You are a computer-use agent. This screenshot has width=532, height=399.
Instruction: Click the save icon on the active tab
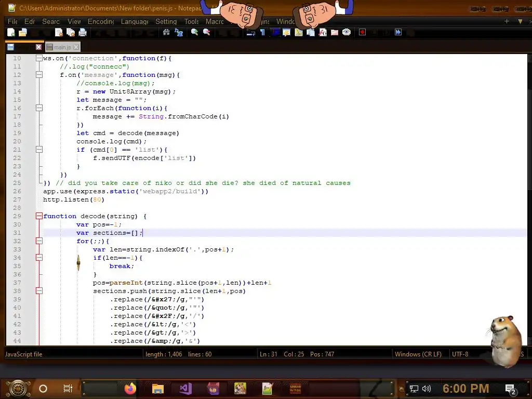point(10,47)
